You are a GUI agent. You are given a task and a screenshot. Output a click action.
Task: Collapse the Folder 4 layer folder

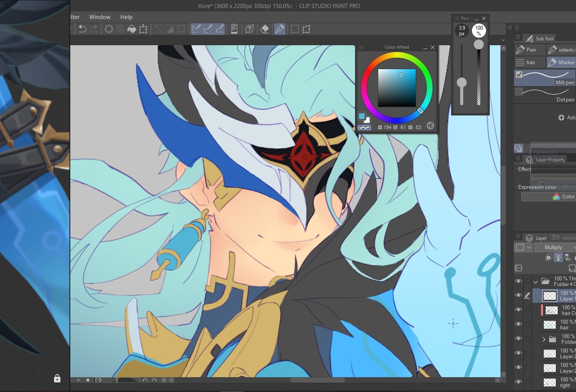[535, 282]
